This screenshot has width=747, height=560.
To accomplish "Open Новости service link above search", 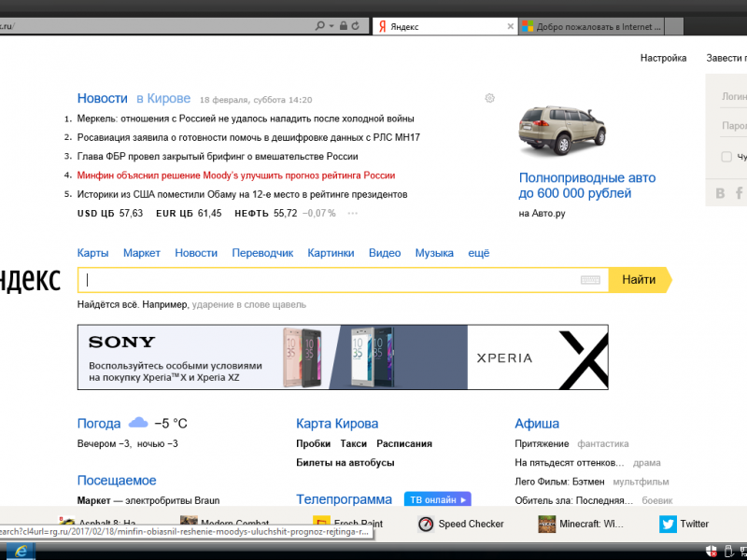I will (x=196, y=253).
